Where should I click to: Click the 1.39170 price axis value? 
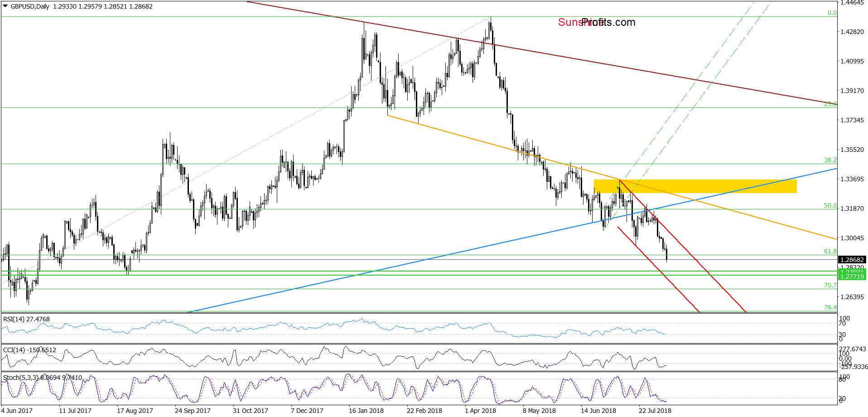tap(852, 91)
